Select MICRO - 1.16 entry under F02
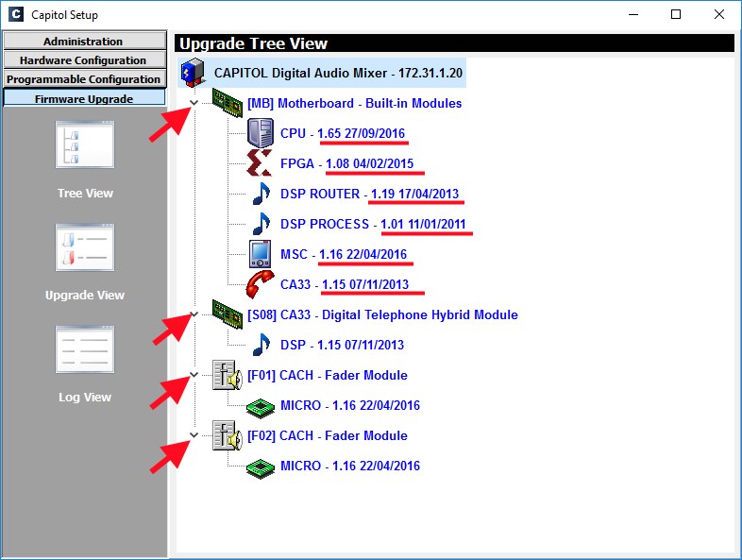The height and width of the screenshot is (560, 742). [350, 466]
